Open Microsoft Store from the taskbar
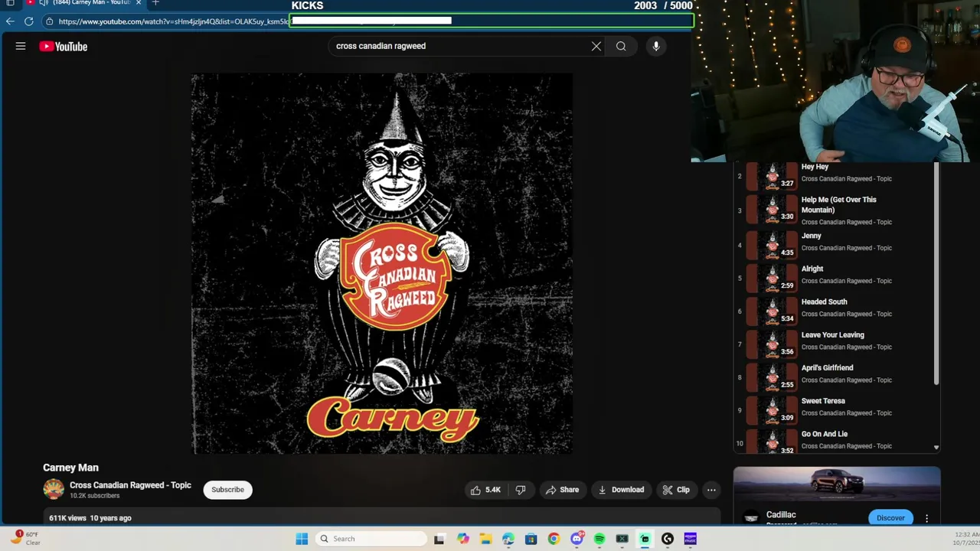The width and height of the screenshot is (980, 551). [x=531, y=539]
